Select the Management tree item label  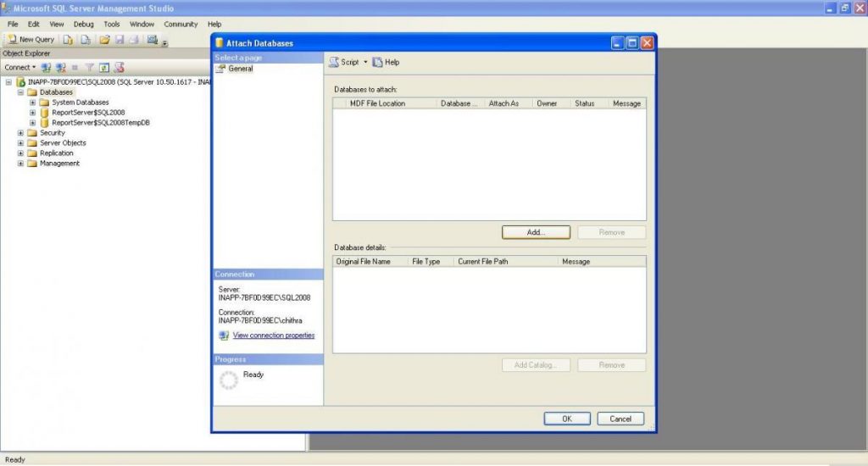(x=60, y=164)
